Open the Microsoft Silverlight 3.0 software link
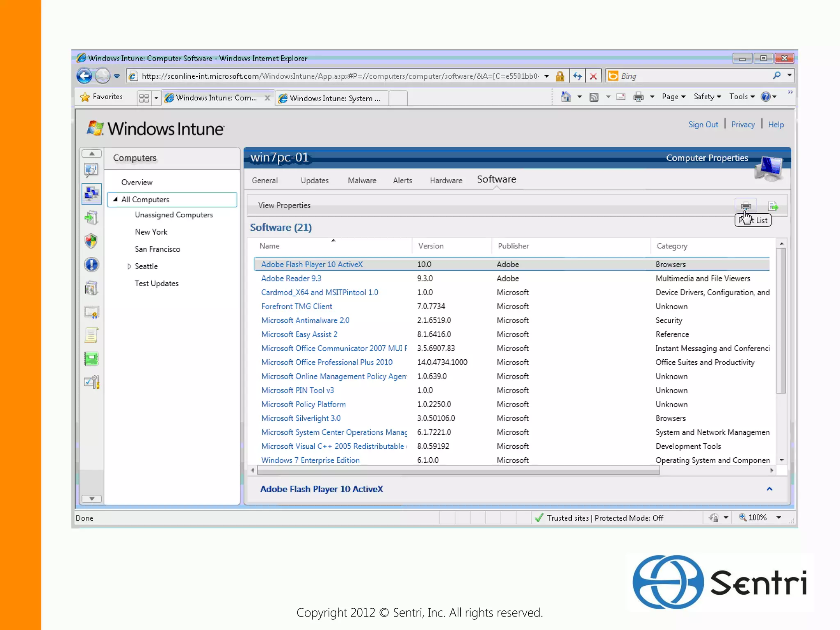Screen dimensions: 840x630 coord(301,418)
